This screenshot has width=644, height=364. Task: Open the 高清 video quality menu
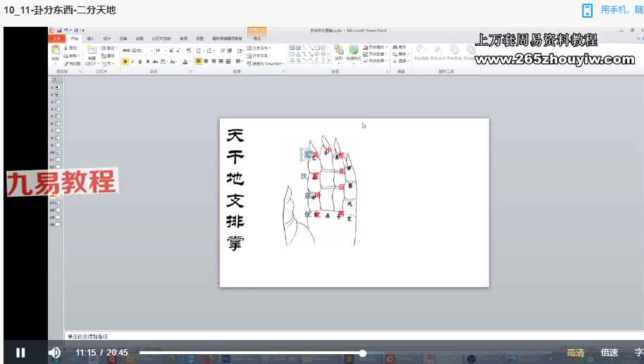576,353
